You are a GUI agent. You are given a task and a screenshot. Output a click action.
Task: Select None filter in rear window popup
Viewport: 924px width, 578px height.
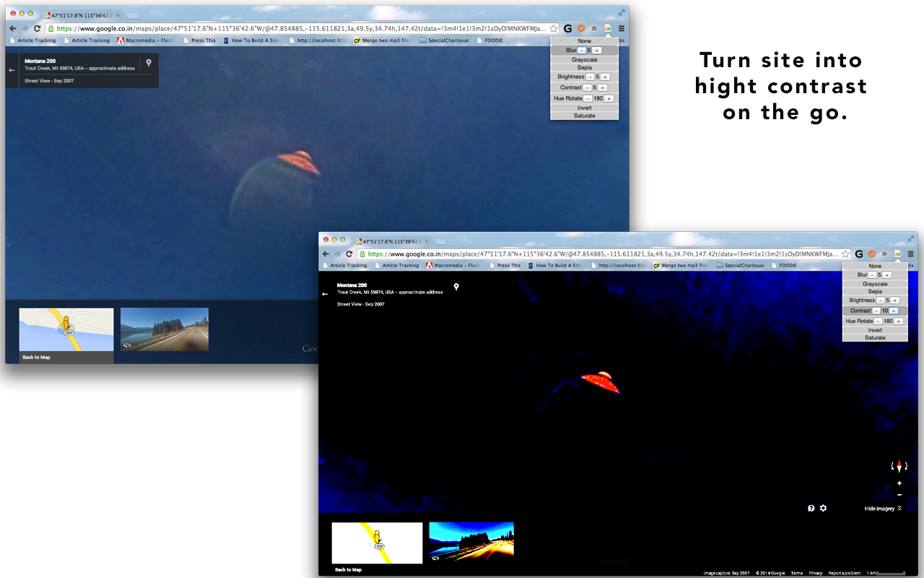click(585, 41)
